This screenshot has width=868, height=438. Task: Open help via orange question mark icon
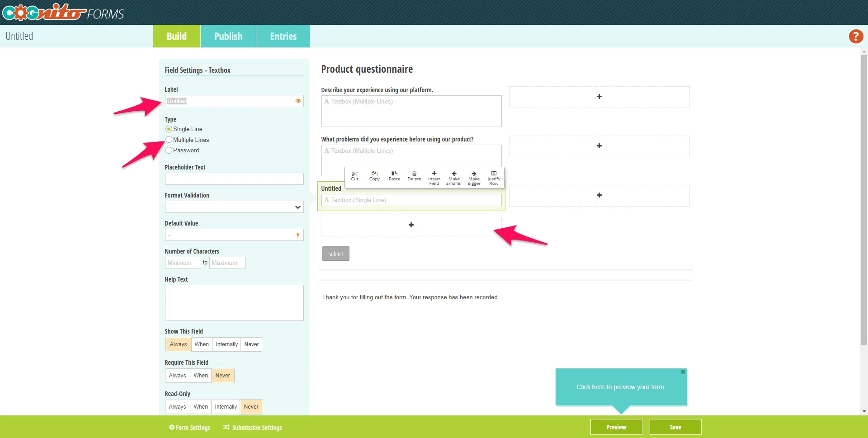point(856,36)
